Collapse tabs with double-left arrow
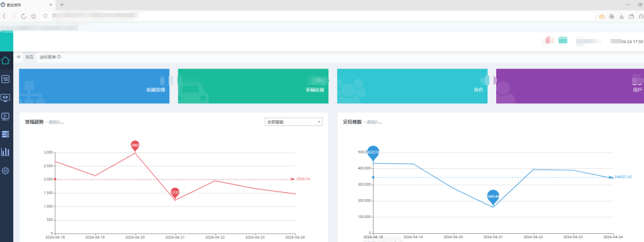Screen dimensions: 644x242 coord(18,57)
